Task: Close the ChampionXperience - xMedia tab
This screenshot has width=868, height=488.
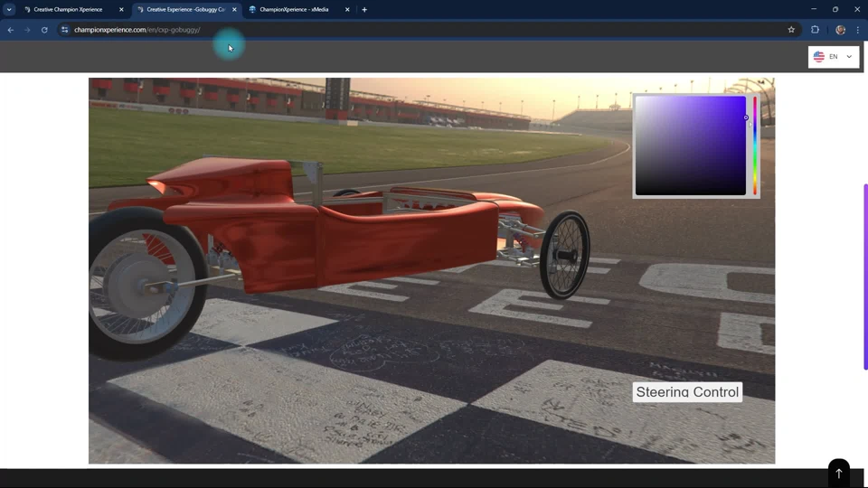Action: (347, 9)
